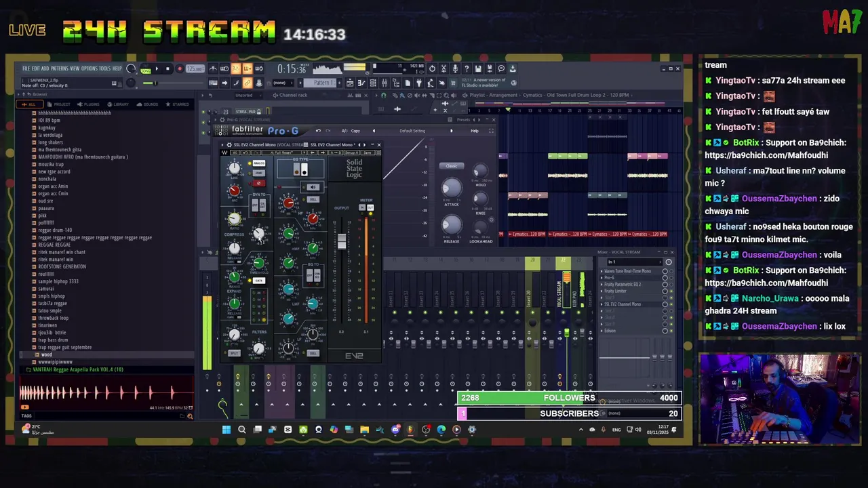Open the 'A: Full Reset' preset dropdown

coord(283,152)
